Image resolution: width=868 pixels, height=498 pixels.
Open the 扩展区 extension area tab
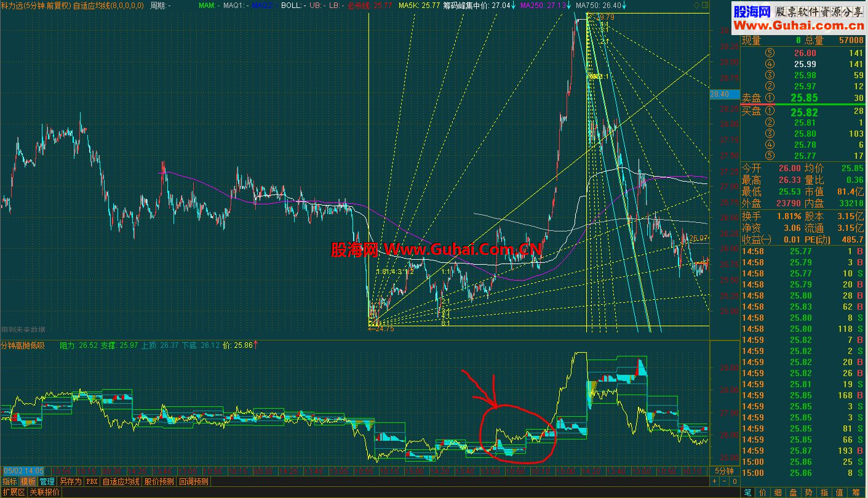pos(14,492)
